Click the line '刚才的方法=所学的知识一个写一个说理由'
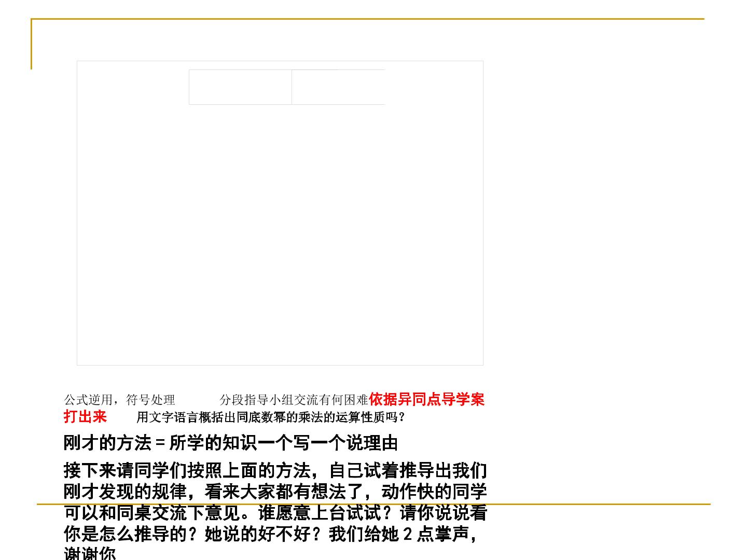This screenshot has height=560, width=747. tap(231, 443)
